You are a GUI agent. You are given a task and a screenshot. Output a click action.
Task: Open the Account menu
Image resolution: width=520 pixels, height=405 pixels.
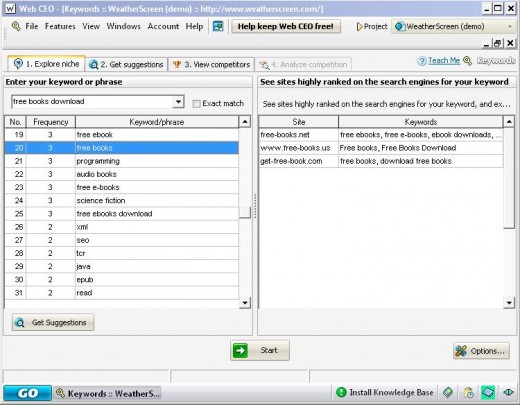pyautogui.click(x=163, y=26)
